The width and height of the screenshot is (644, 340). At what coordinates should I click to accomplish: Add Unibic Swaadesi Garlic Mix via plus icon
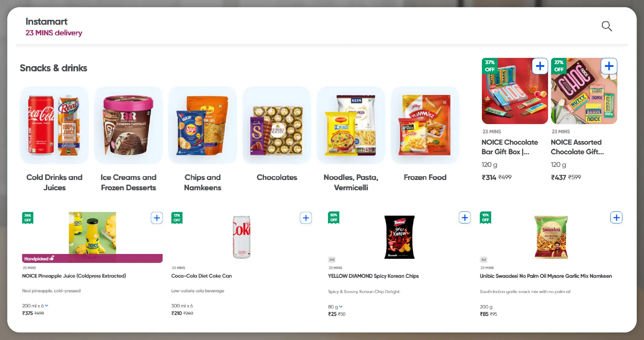(x=616, y=217)
